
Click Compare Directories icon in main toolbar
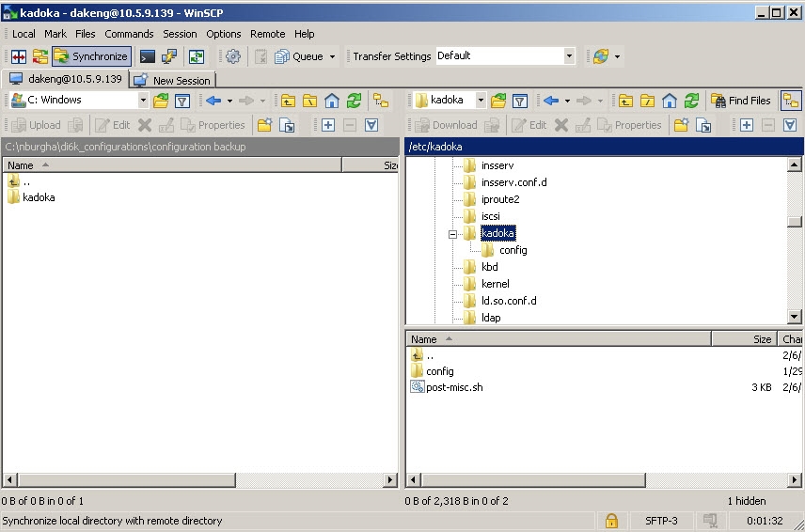[18, 56]
